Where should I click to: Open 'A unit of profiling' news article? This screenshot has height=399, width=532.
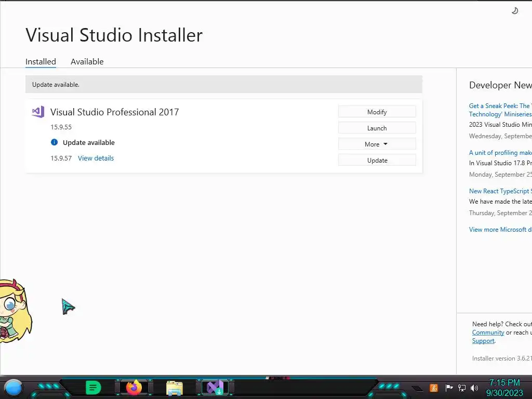pos(500,153)
